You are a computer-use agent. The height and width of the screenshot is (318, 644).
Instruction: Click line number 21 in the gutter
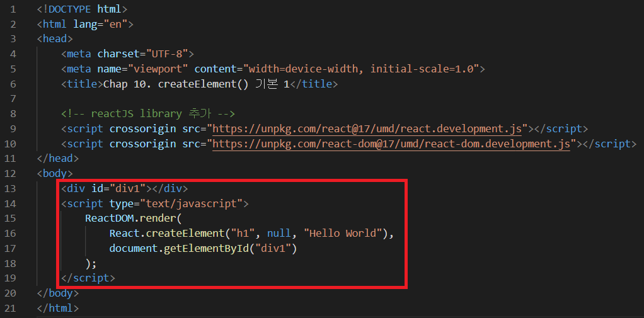(x=11, y=308)
